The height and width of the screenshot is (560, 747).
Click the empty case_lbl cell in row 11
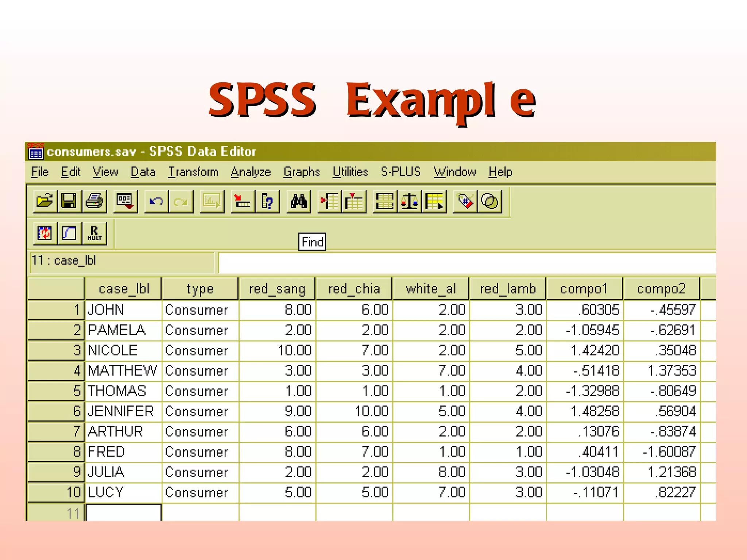pyautogui.click(x=123, y=513)
